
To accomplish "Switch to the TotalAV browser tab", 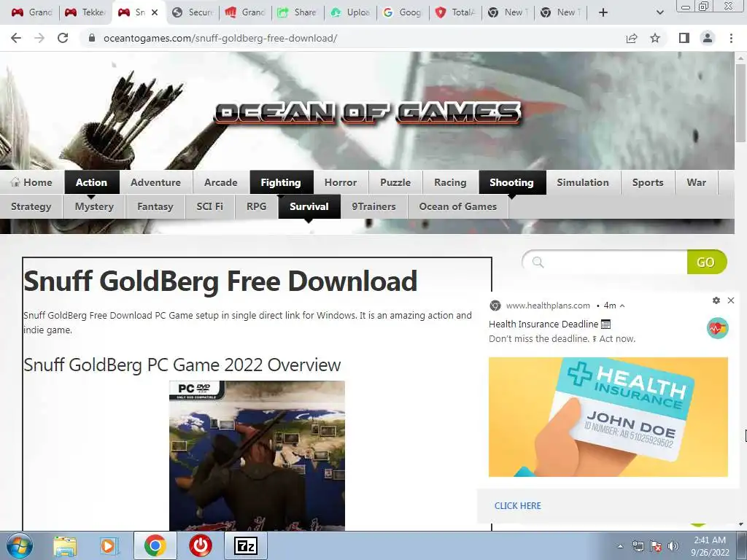I will coord(455,12).
